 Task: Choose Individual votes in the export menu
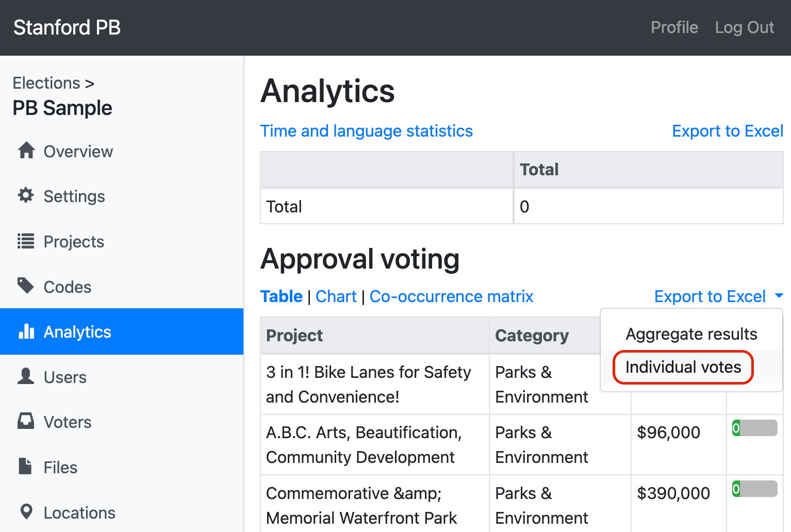click(x=683, y=367)
